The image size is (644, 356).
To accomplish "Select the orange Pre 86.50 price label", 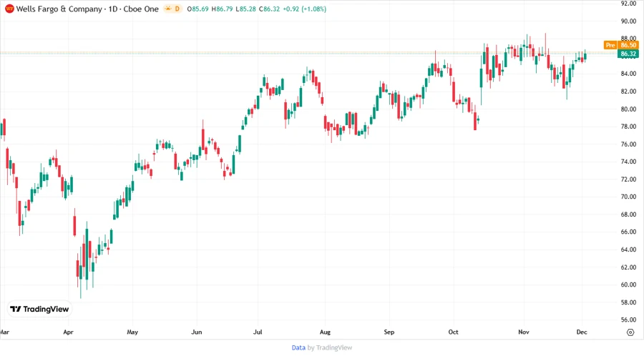I will click(x=621, y=45).
